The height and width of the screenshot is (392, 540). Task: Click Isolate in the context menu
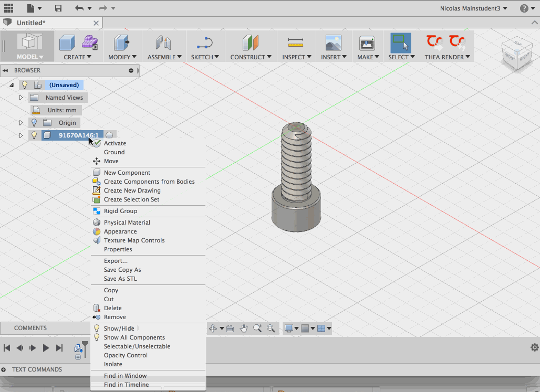pos(113,364)
